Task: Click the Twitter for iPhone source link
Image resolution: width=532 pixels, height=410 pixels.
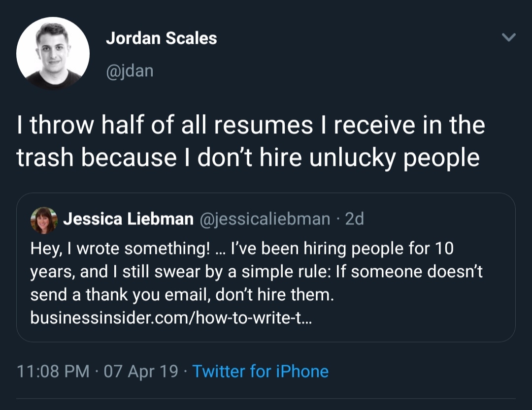Action: (x=260, y=371)
